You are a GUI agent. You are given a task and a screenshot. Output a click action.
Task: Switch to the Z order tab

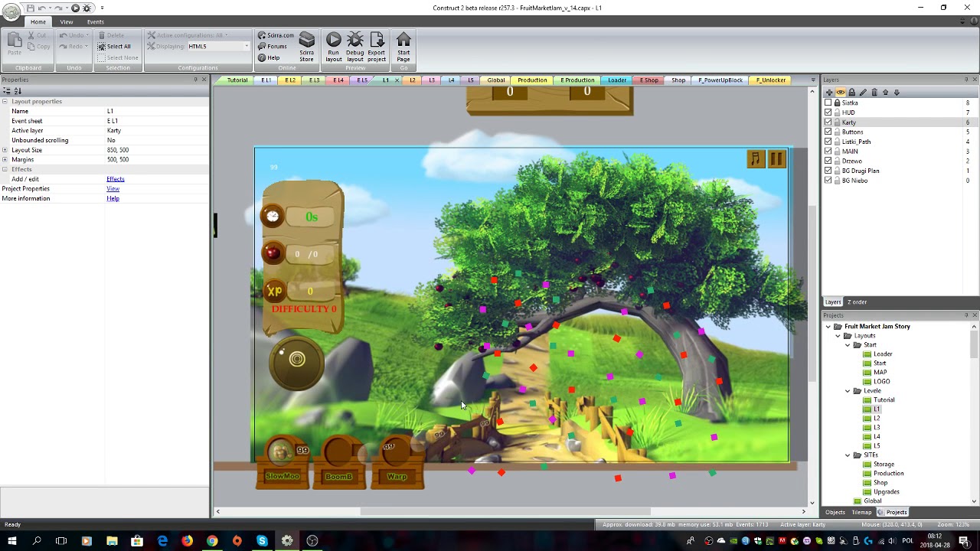[857, 302]
